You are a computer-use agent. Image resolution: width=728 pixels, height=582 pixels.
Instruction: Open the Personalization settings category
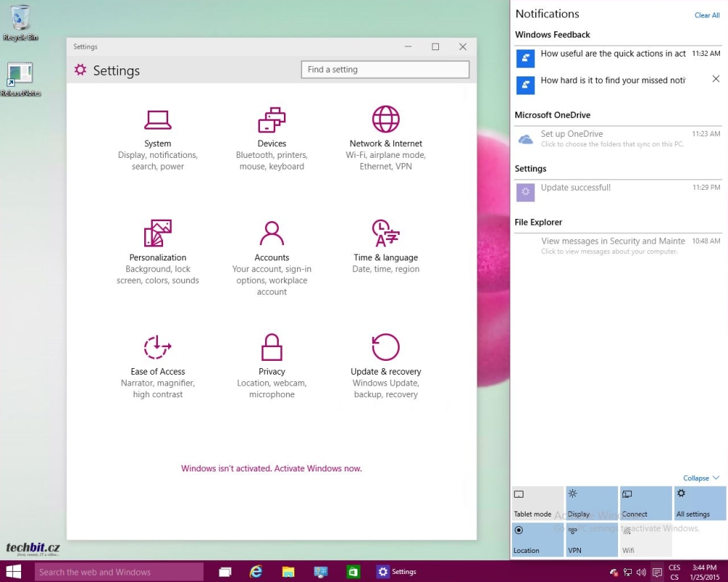tap(158, 252)
